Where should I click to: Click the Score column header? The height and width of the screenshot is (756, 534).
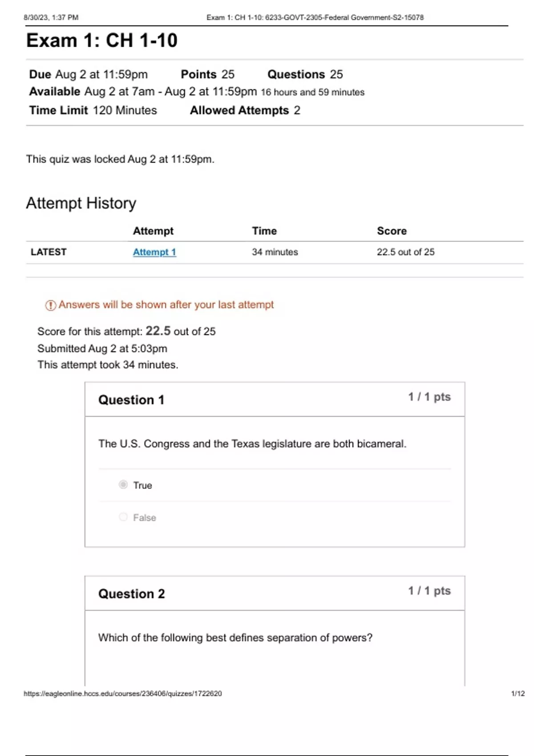392,231
